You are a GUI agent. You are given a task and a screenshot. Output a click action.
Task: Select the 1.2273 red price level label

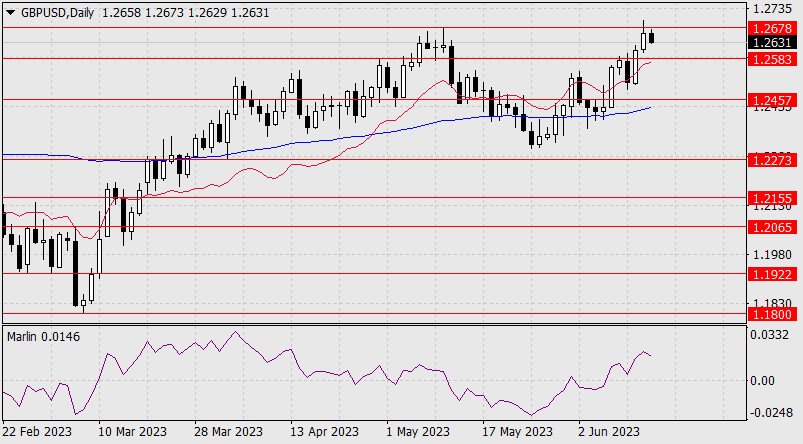point(772,160)
